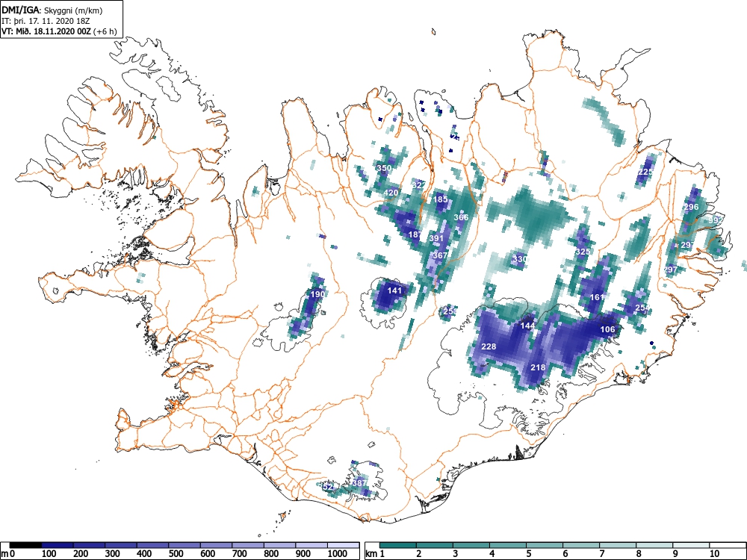The width and height of the screenshot is (747, 560).
Task: Select the '420' visibility label
Action: (x=391, y=193)
